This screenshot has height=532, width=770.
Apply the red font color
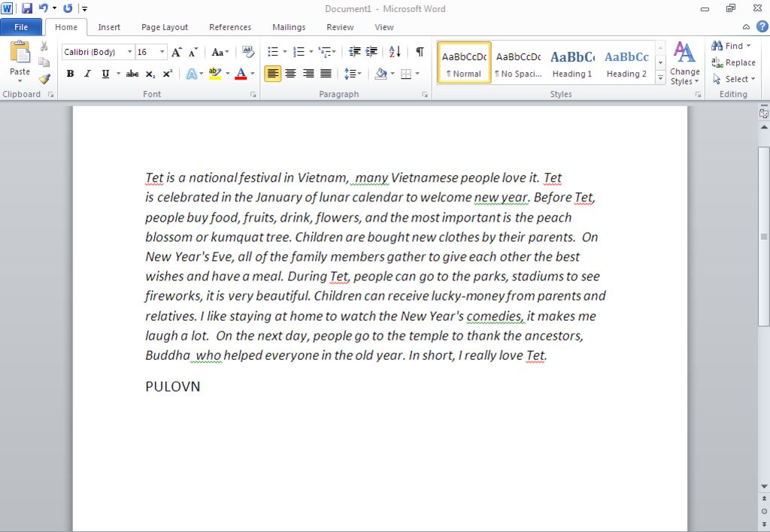click(241, 74)
